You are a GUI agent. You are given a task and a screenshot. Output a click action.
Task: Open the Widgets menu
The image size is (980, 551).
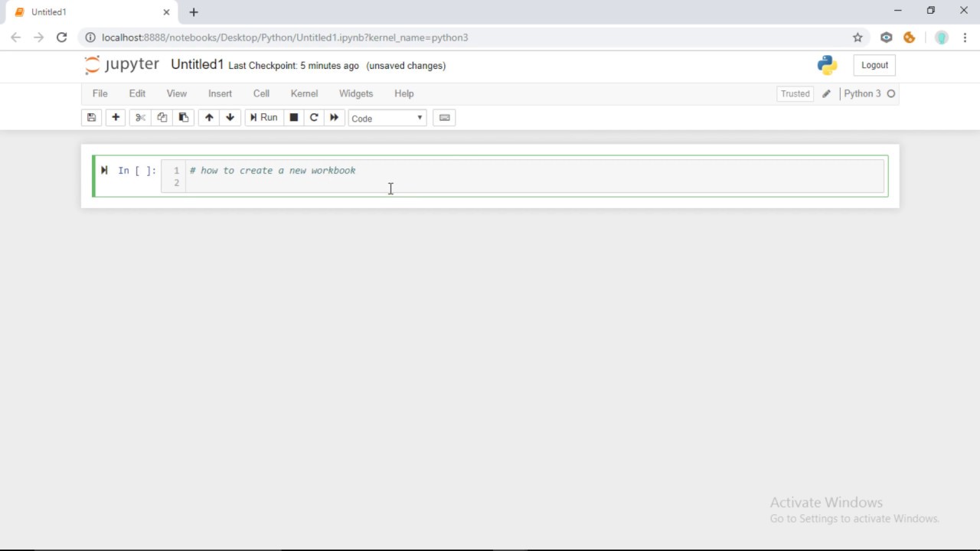click(356, 93)
